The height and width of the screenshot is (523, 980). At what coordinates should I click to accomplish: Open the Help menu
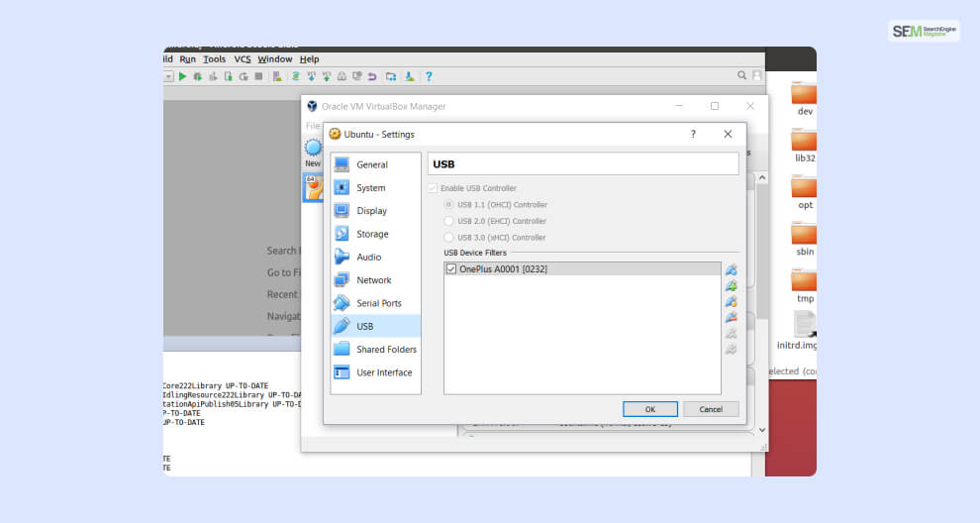coord(310,59)
